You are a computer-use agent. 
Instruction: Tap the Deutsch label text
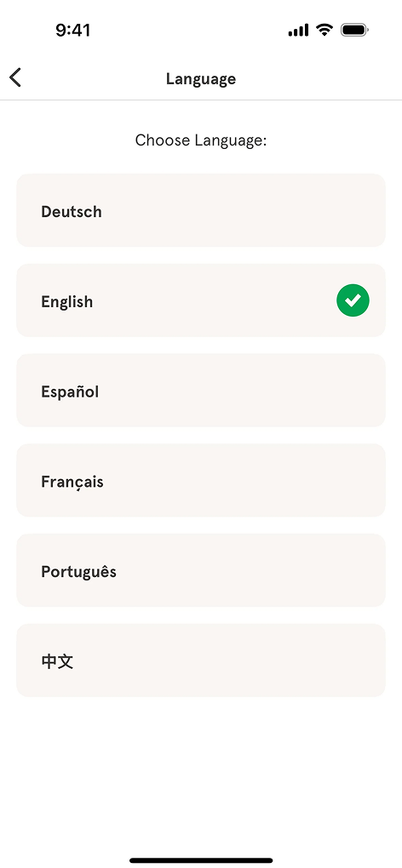click(x=72, y=211)
